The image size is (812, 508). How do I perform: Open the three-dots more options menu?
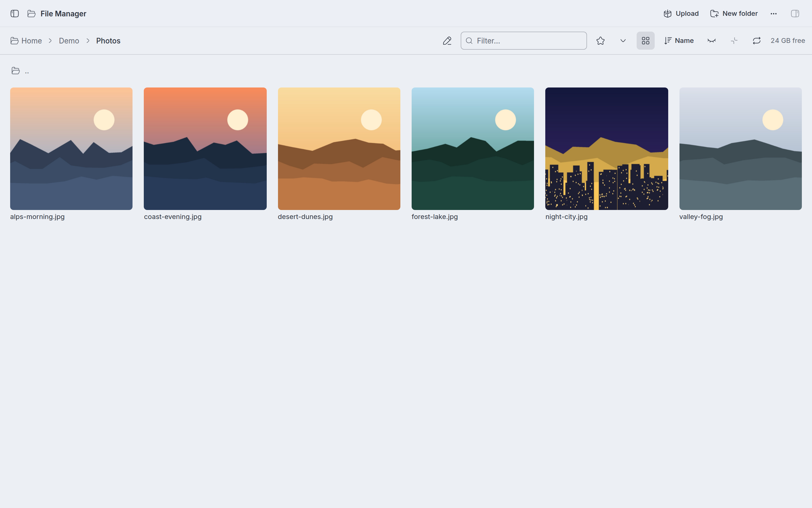point(773,14)
